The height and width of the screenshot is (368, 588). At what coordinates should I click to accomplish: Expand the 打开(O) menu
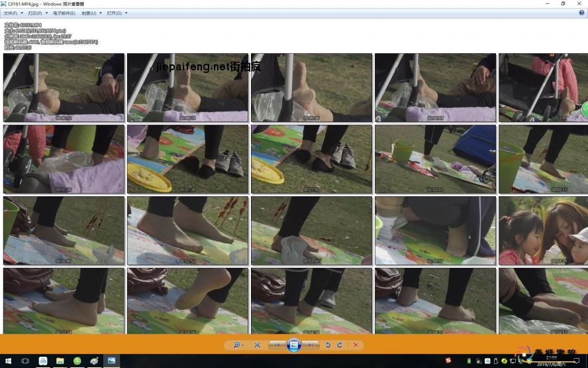tap(115, 13)
